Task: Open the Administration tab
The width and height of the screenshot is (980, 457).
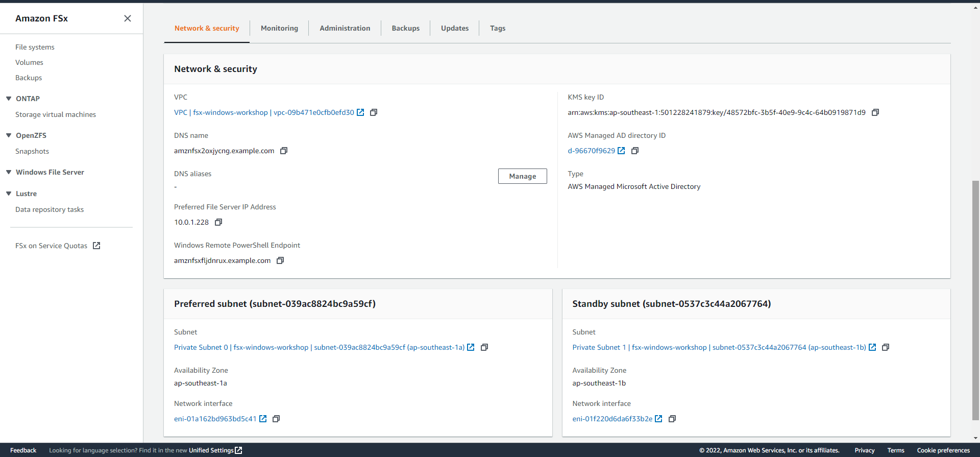Action: (x=345, y=28)
